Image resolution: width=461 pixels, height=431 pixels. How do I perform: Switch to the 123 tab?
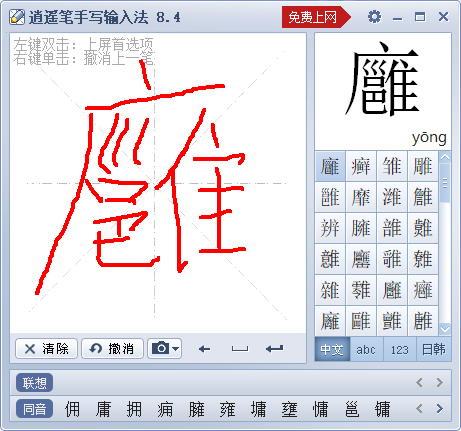pyautogui.click(x=400, y=349)
